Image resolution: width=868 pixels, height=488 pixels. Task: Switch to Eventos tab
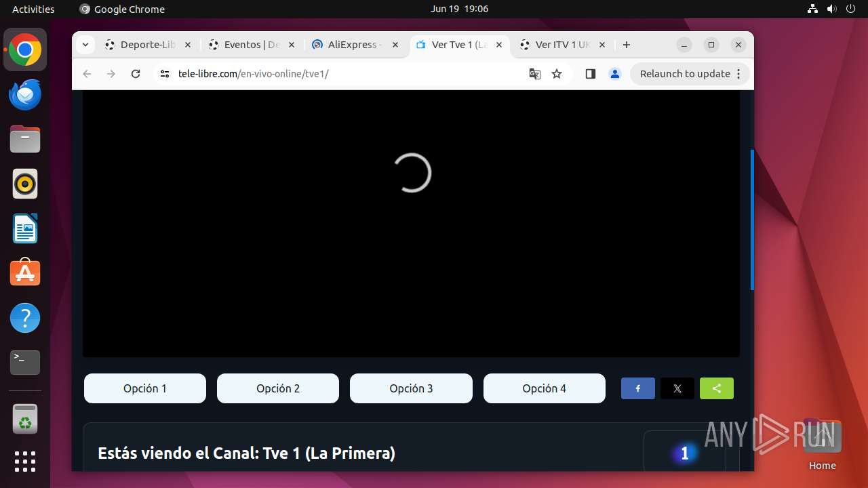tap(251, 45)
